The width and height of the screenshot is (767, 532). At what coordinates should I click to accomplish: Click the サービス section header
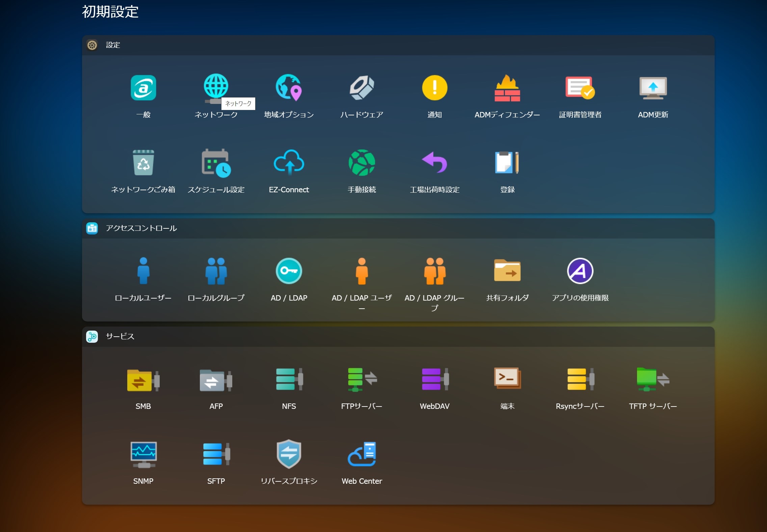(120, 337)
